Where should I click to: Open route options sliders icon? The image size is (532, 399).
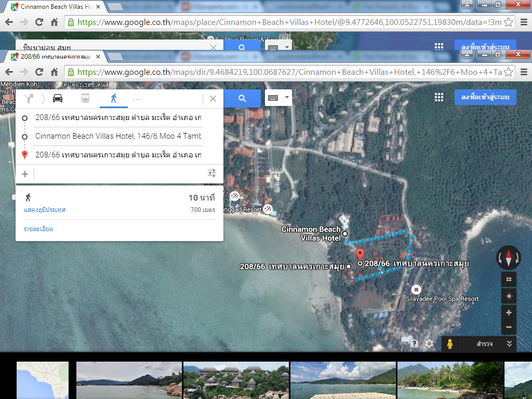tap(212, 174)
